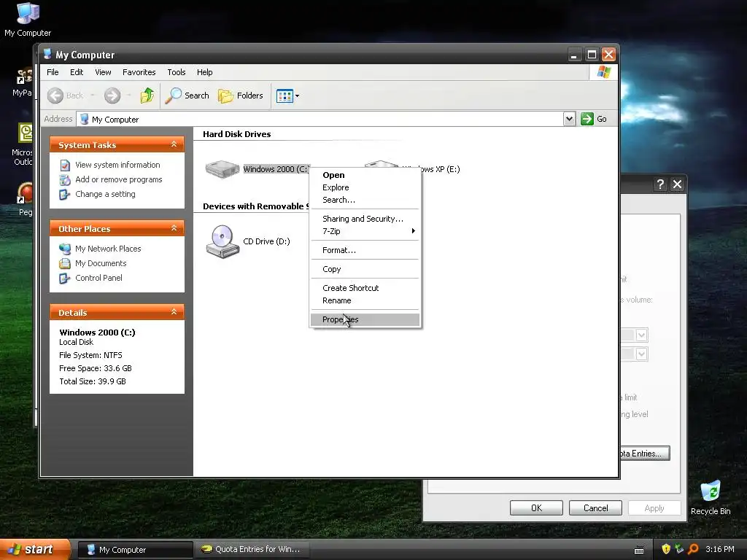Open the Tools menu
This screenshot has width=747, height=560.
click(x=177, y=72)
